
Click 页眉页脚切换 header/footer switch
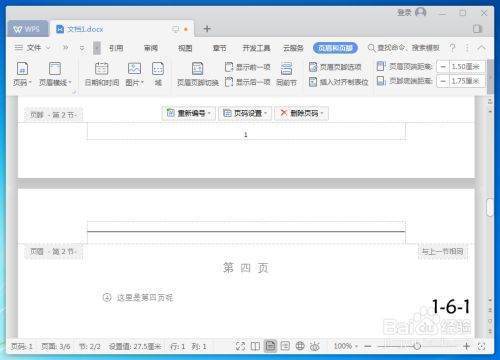198,74
